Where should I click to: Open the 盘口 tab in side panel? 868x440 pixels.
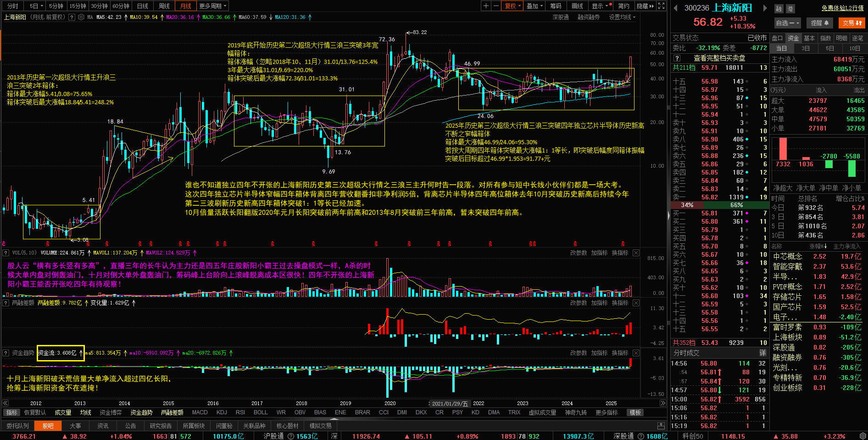pyautogui.click(x=777, y=38)
